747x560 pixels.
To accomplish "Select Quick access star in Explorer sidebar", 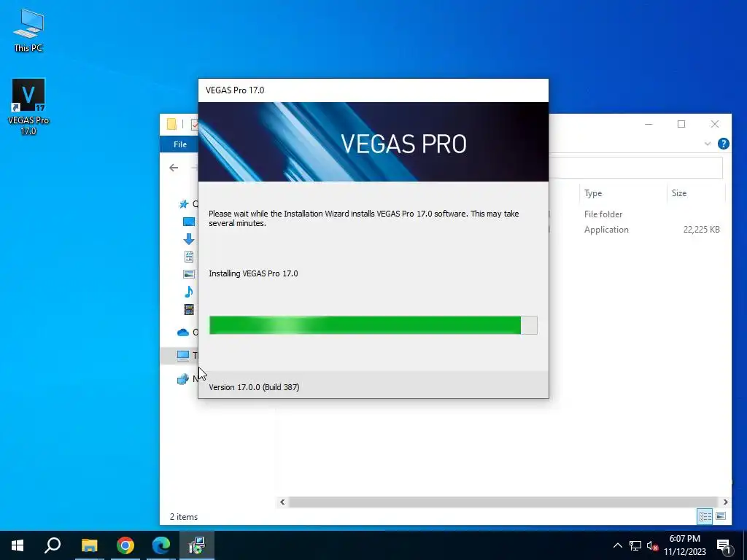I will point(183,204).
